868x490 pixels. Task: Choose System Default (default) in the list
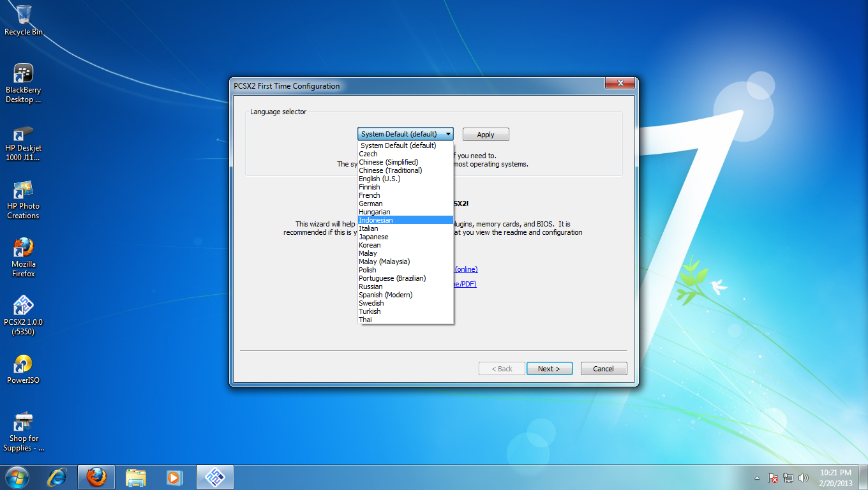coord(405,145)
